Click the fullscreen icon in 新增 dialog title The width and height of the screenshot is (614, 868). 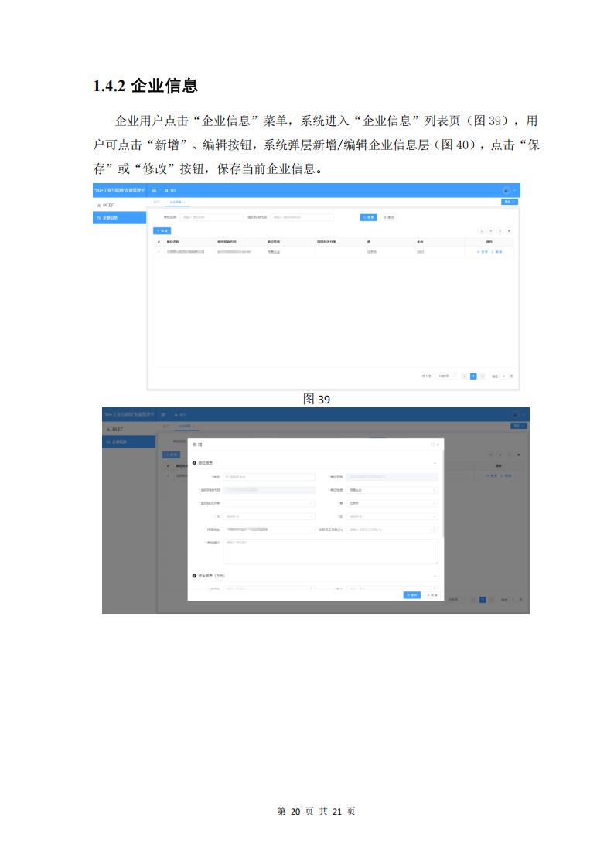tap(432, 444)
